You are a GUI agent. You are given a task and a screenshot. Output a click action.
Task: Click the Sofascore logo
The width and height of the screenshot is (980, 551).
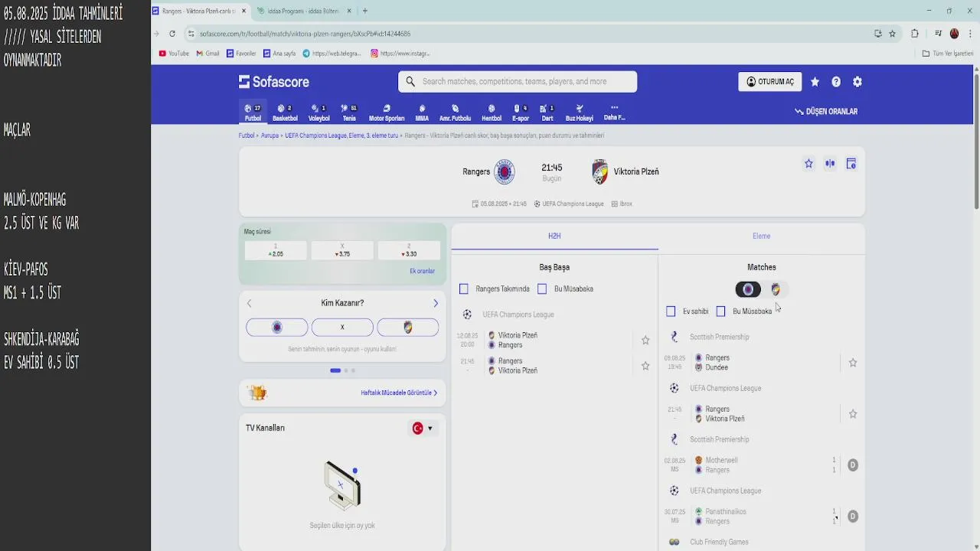(x=274, y=82)
